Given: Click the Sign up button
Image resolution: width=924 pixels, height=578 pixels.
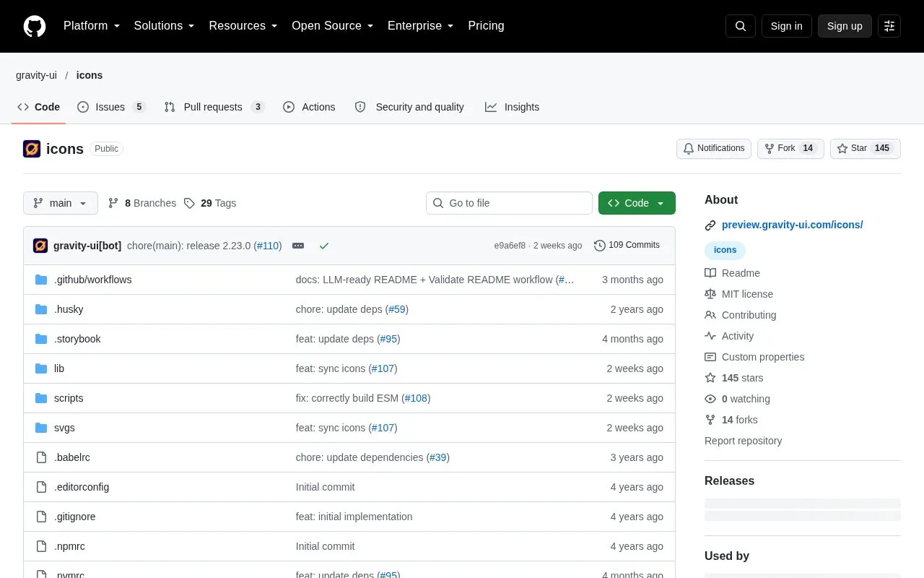Looking at the screenshot, I should 845,26.
